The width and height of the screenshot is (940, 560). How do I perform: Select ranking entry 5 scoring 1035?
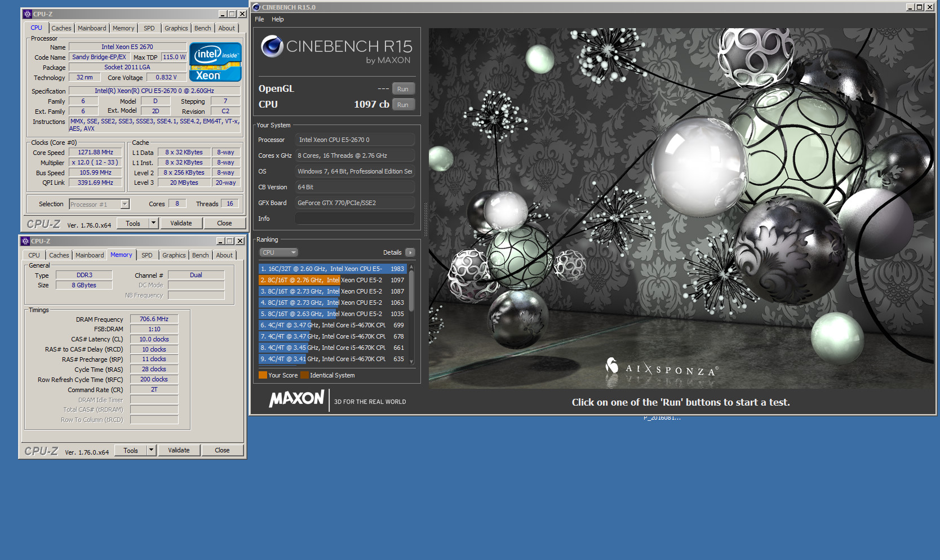(332, 314)
